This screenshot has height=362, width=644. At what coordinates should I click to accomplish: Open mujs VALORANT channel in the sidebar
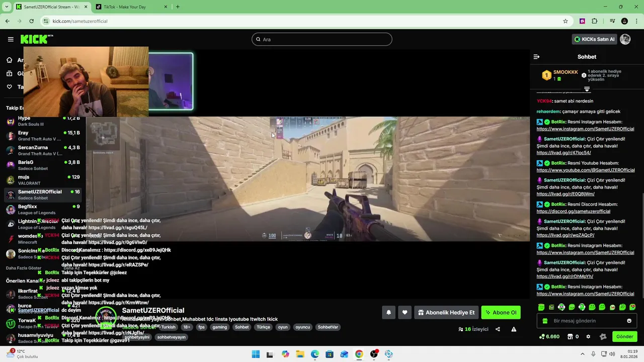pos(43,180)
